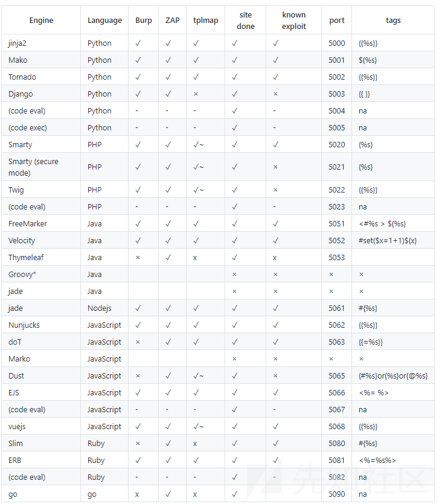442x504 pixels.
Task: Click the known exploit checkmark in ERB row
Action: (275, 461)
